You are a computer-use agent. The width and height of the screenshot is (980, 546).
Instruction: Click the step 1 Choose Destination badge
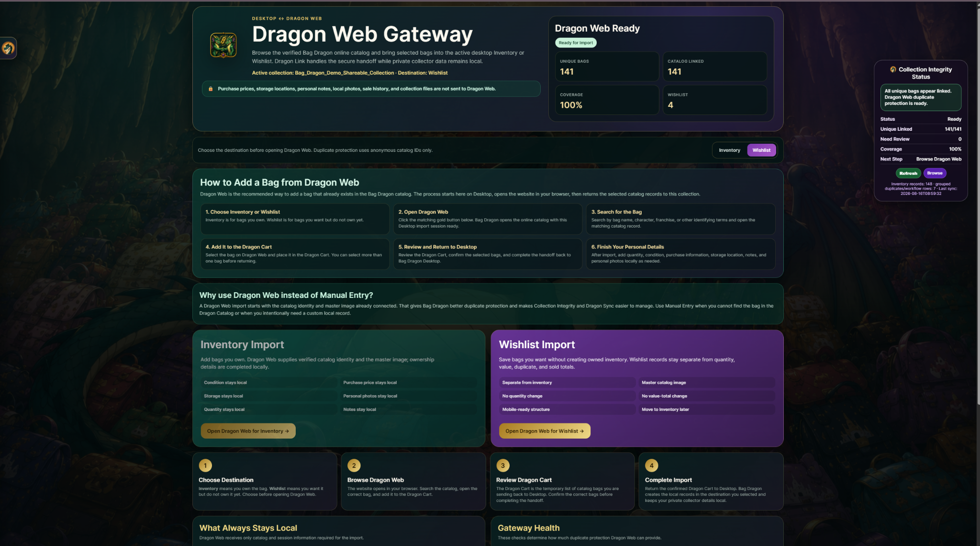[x=205, y=466]
